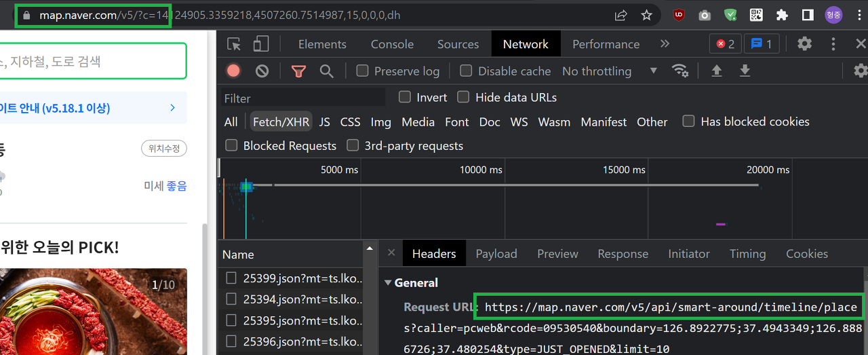Switch to the Console tab
The height and width of the screenshot is (355, 868).
click(x=392, y=44)
